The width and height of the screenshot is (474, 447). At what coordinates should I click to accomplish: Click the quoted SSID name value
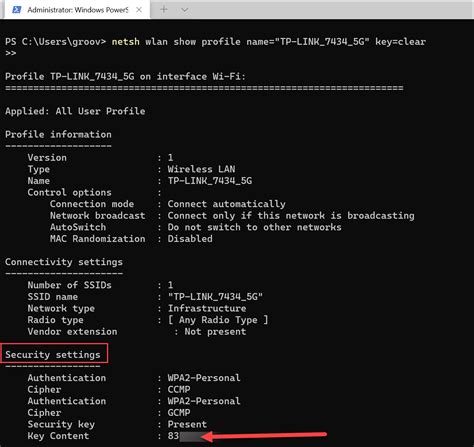click(x=215, y=297)
